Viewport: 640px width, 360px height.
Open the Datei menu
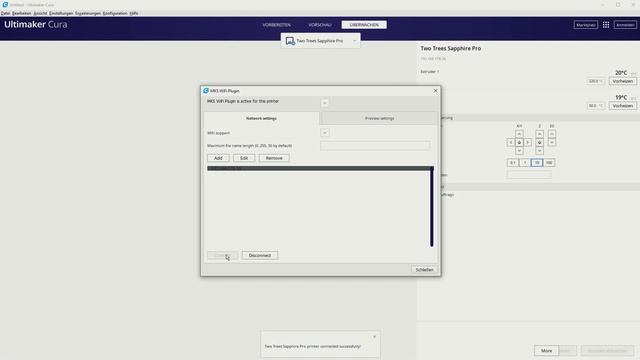pyautogui.click(x=5, y=13)
